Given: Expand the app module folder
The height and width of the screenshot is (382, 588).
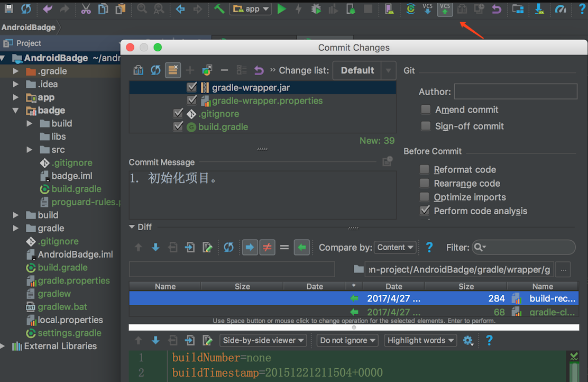Looking at the screenshot, I should point(15,97).
